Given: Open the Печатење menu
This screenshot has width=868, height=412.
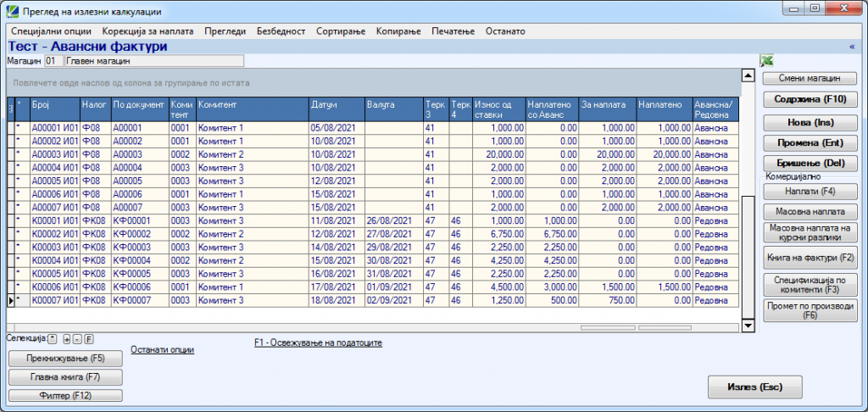Looking at the screenshot, I should click(x=453, y=31).
